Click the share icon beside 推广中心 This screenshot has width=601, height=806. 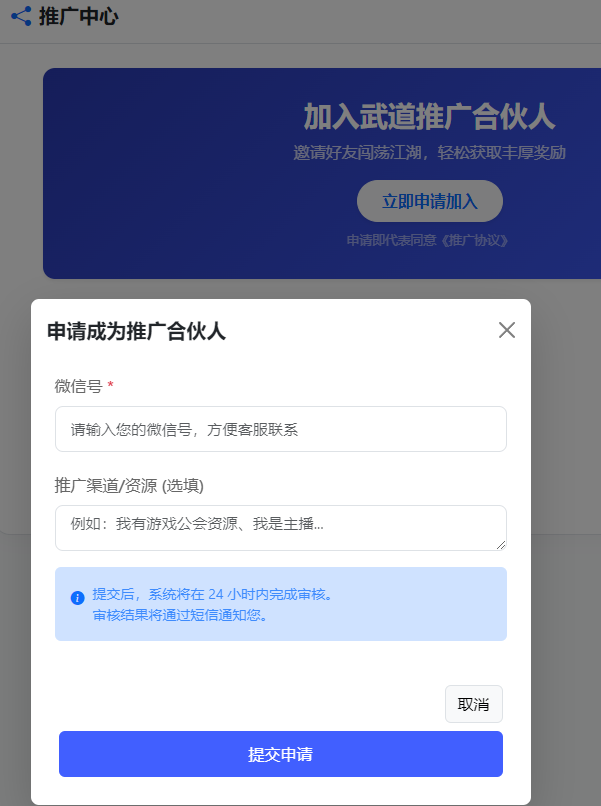[21, 16]
